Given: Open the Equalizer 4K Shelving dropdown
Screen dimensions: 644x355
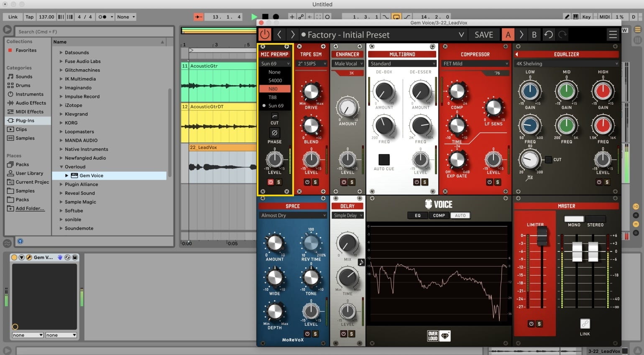Looking at the screenshot, I should pos(567,63).
